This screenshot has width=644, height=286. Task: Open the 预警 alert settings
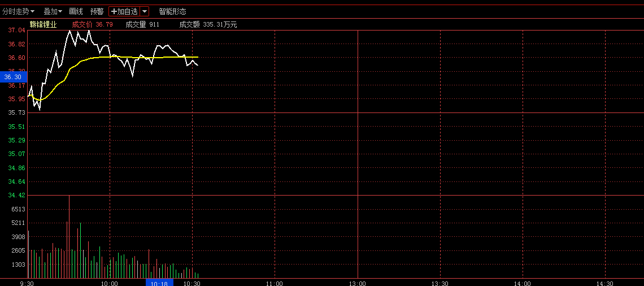tap(97, 11)
